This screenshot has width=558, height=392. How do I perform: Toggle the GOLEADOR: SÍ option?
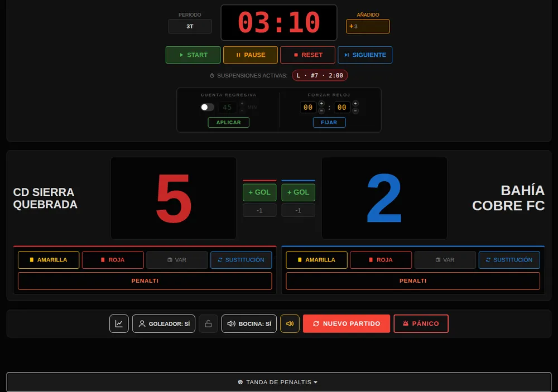point(163,324)
